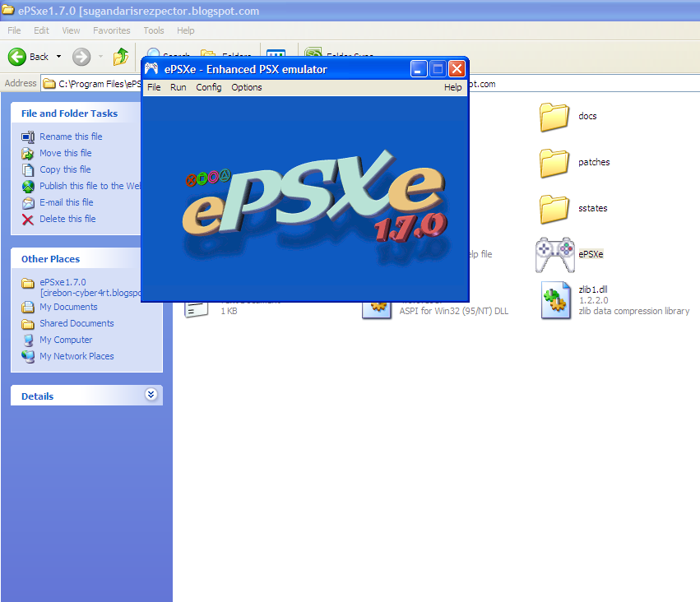Click the red X Delete icon
This screenshot has width=700, height=602.
[28, 220]
